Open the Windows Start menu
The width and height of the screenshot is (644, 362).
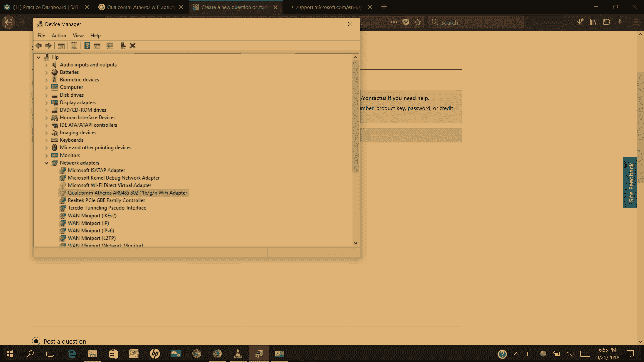(10, 354)
